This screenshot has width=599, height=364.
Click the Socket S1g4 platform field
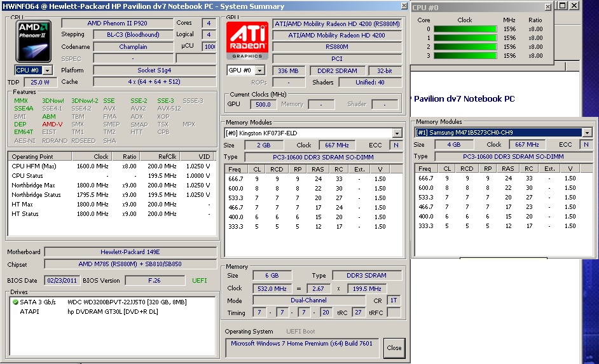[155, 71]
